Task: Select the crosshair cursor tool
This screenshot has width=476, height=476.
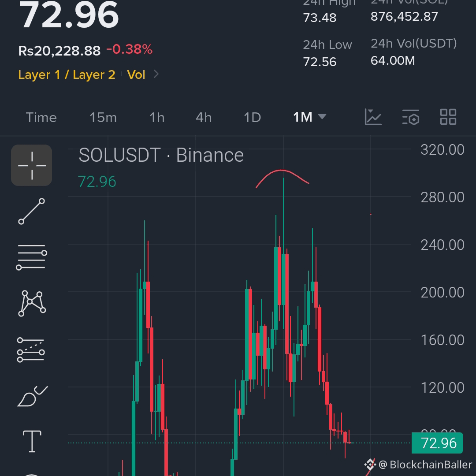Action: point(32,165)
